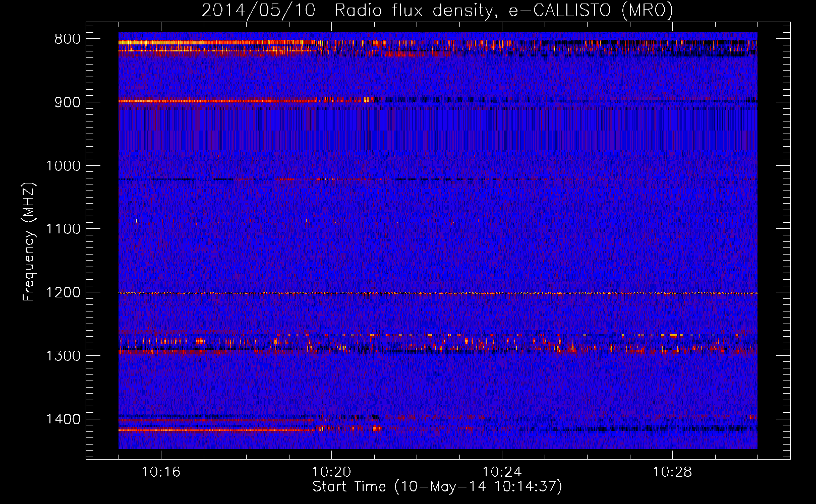Click the 10:20 time tick label
Viewport: 816px width, 504px height.
pos(331,472)
